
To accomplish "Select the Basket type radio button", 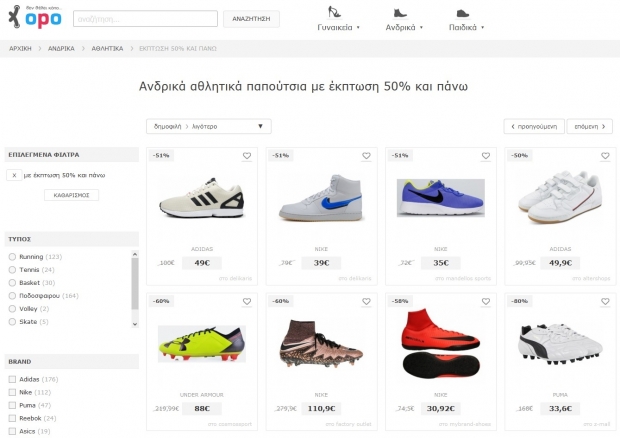I will 12,283.
